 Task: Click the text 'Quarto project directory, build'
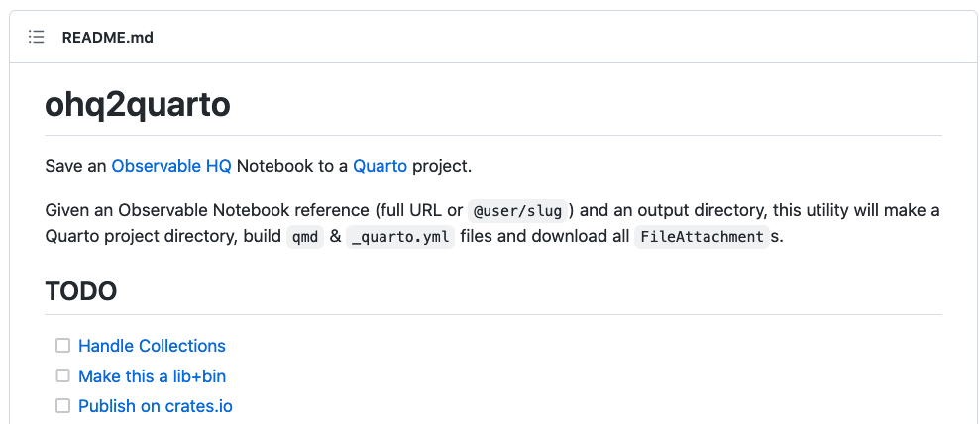[x=162, y=236]
